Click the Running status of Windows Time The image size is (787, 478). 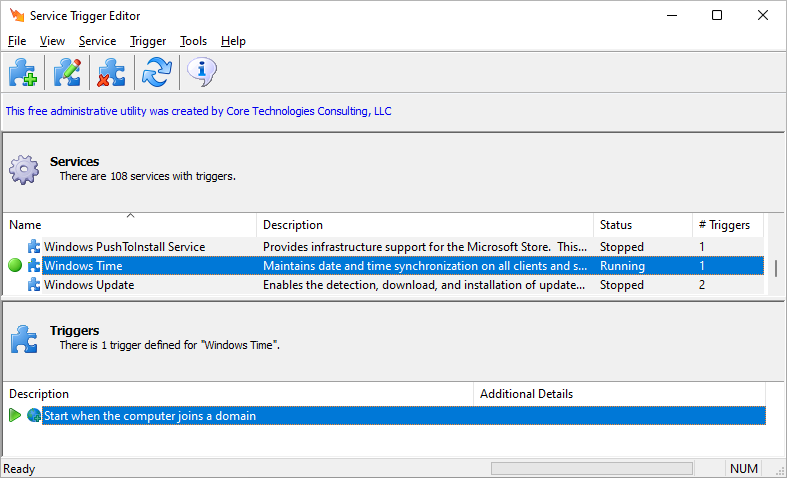(622, 266)
